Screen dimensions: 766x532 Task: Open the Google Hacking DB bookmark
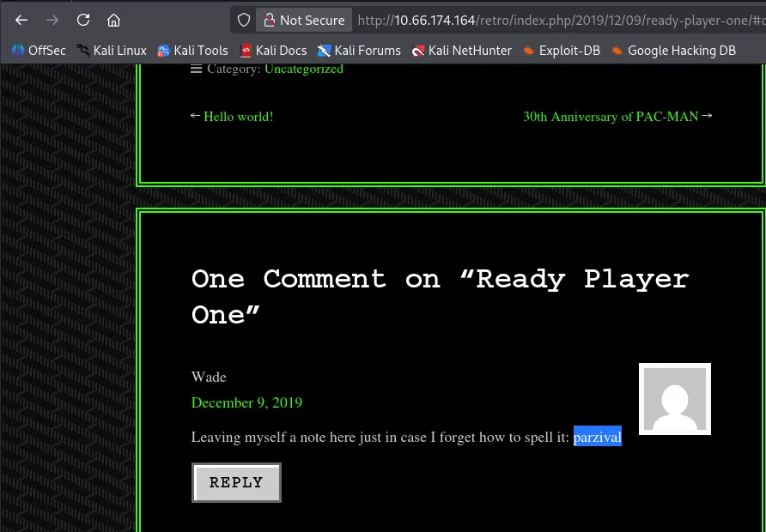pos(673,51)
